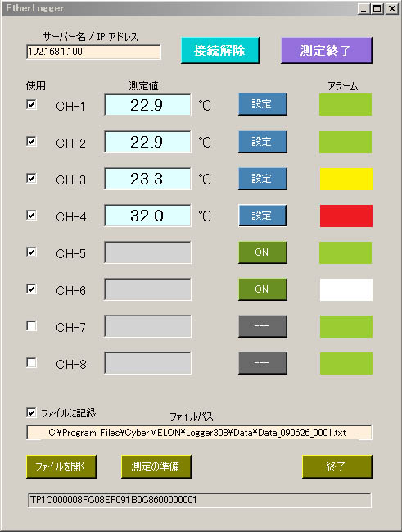Click the red CH-4 alarm indicator
Image resolution: width=402 pixels, height=532 pixels.
point(346,216)
